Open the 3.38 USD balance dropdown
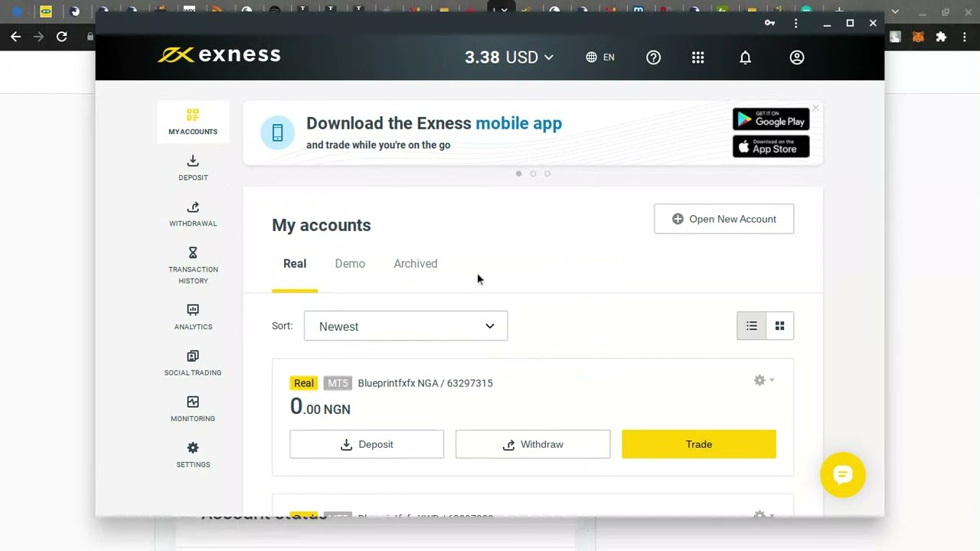This screenshot has width=980, height=551. point(509,57)
